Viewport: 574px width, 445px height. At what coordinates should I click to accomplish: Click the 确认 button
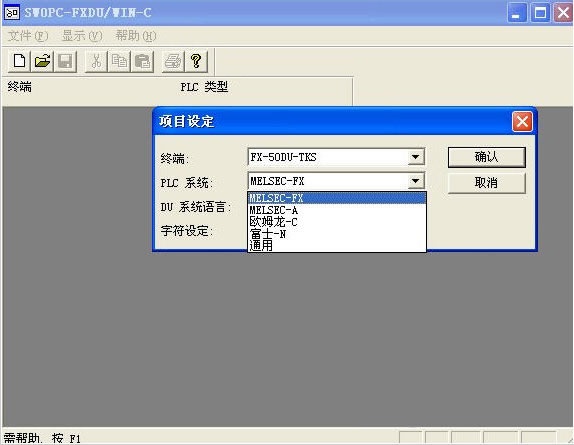pos(487,157)
